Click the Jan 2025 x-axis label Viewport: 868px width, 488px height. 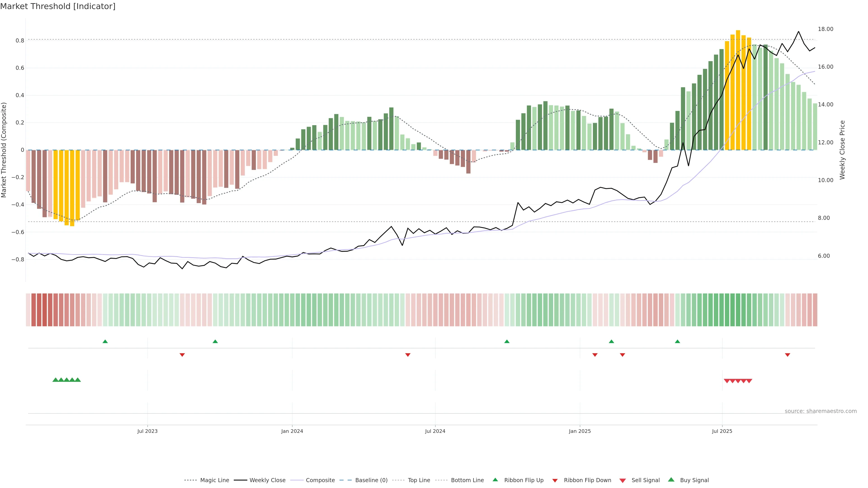coord(580,431)
